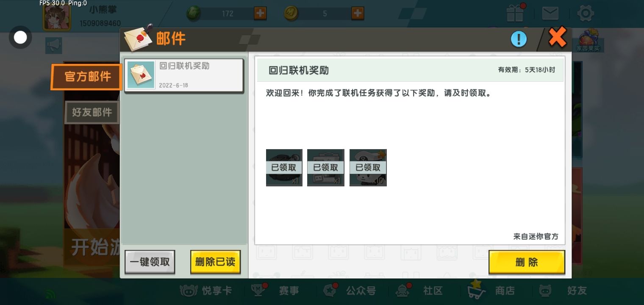This screenshot has width=644, height=305.
Task: Click the megaphone announcement icon
Action: tap(54, 46)
